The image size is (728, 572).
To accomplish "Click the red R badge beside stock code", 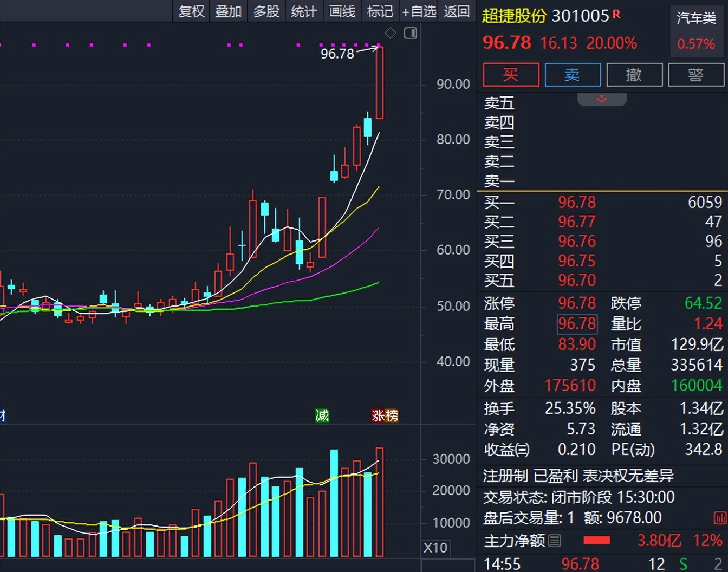I will pyautogui.click(x=616, y=15).
